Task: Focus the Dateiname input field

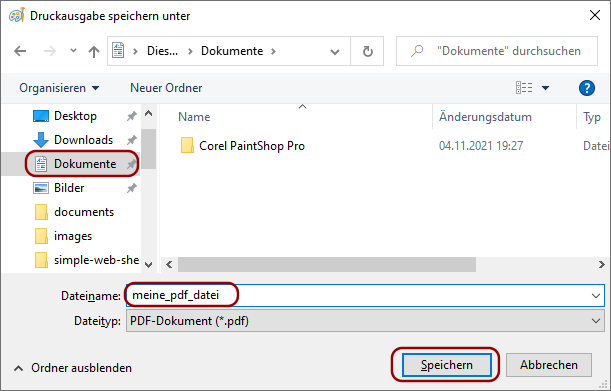Action: (365, 295)
